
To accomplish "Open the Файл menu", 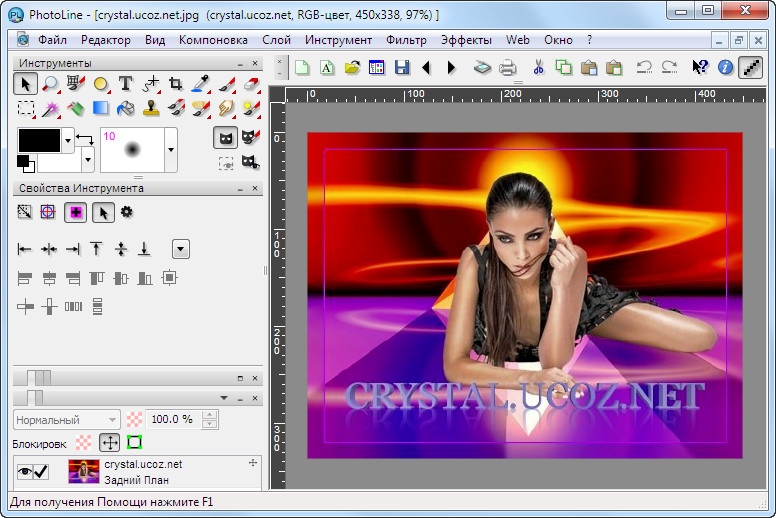I will (x=52, y=40).
